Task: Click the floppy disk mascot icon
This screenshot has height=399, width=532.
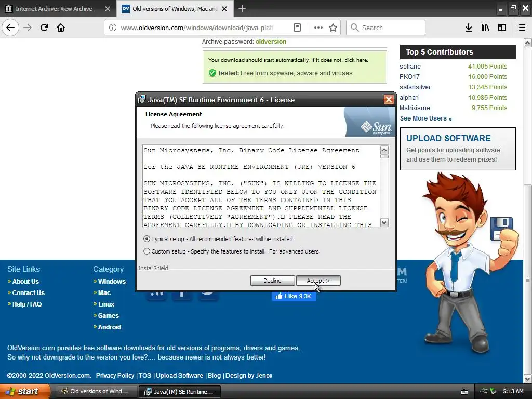Action: (501, 229)
